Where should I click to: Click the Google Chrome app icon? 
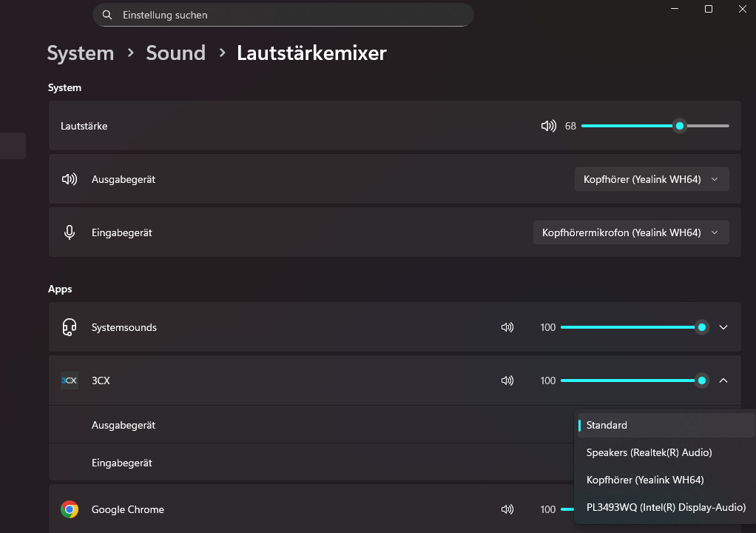point(69,509)
